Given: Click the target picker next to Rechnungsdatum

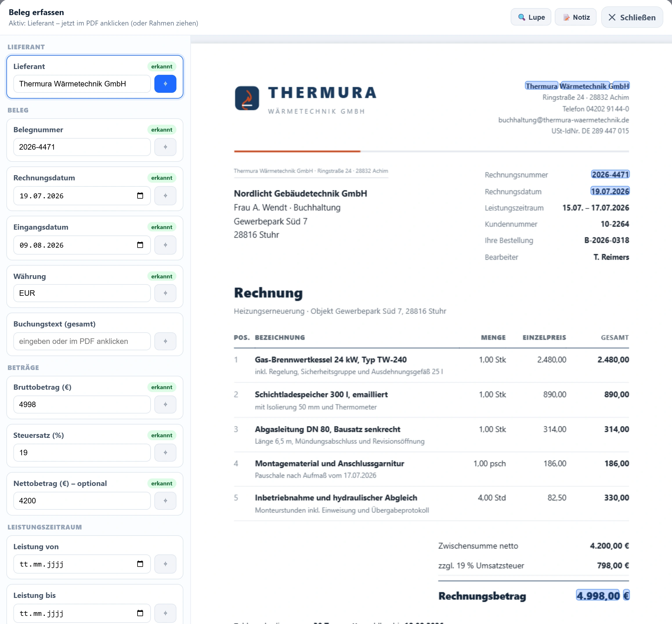Looking at the screenshot, I should click(165, 195).
